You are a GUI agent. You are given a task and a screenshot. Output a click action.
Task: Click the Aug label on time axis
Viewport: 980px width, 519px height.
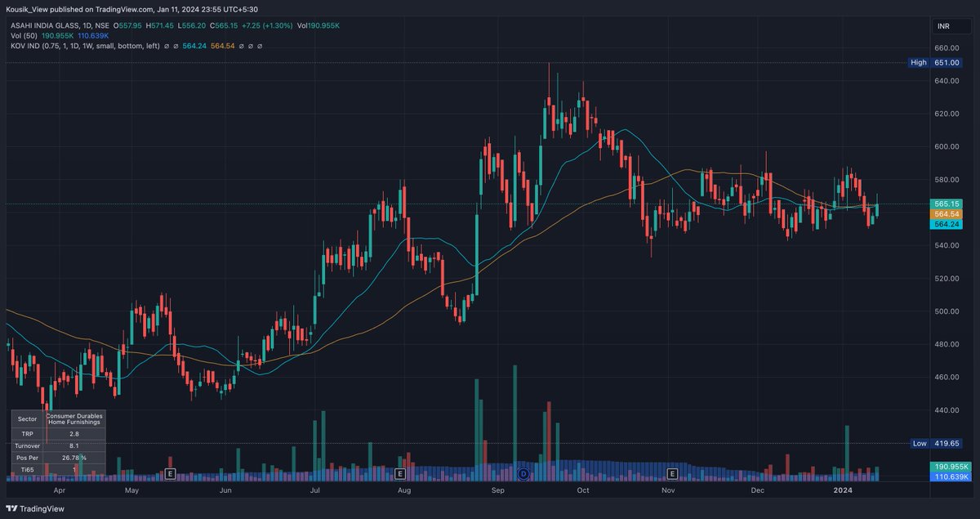pos(403,491)
